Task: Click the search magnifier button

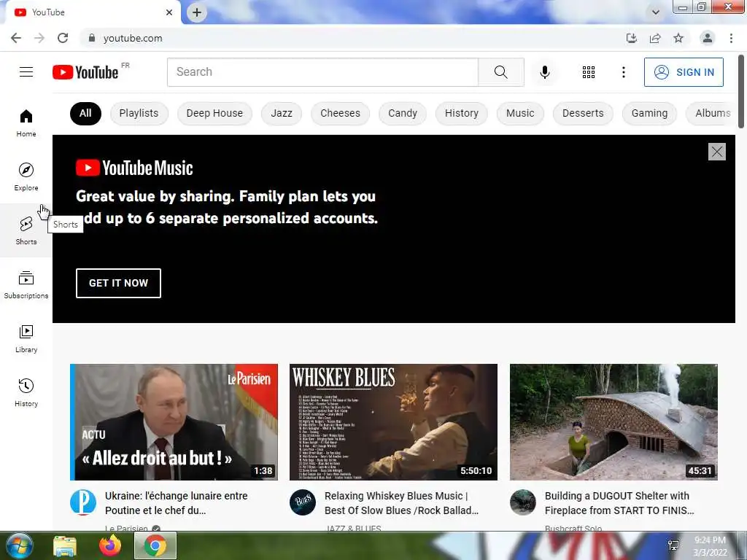Action: (x=500, y=72)
